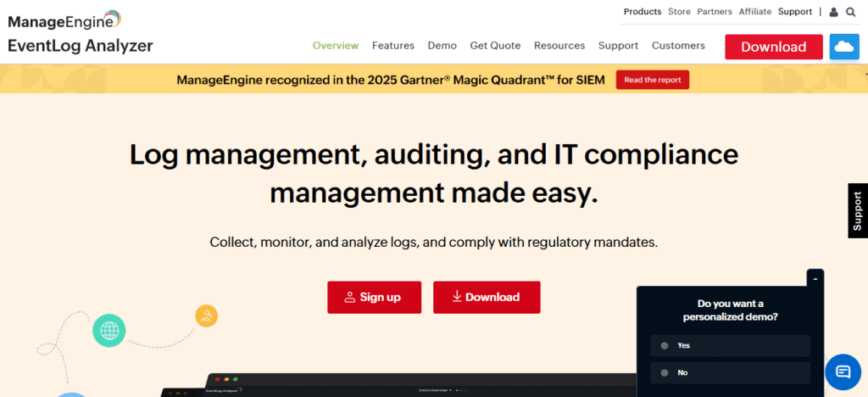Click the green globe icon
Screen dimensions: 868x397
coord(109,331)
